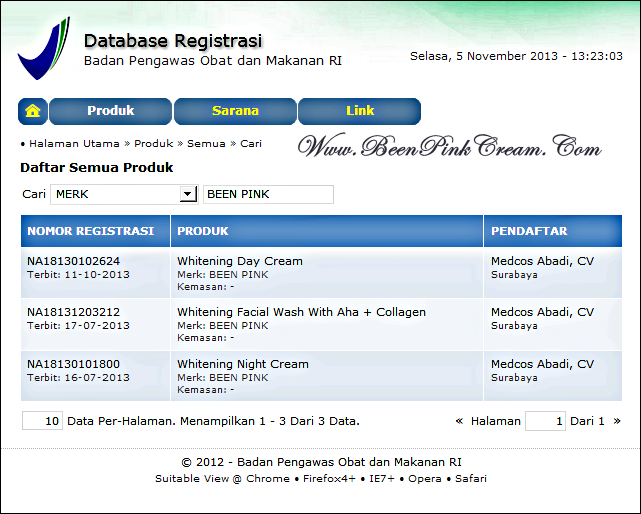The height and width of the screenshot is (514, 641).
Task: Open the MERK search-type dropdown
Action: 124,194
